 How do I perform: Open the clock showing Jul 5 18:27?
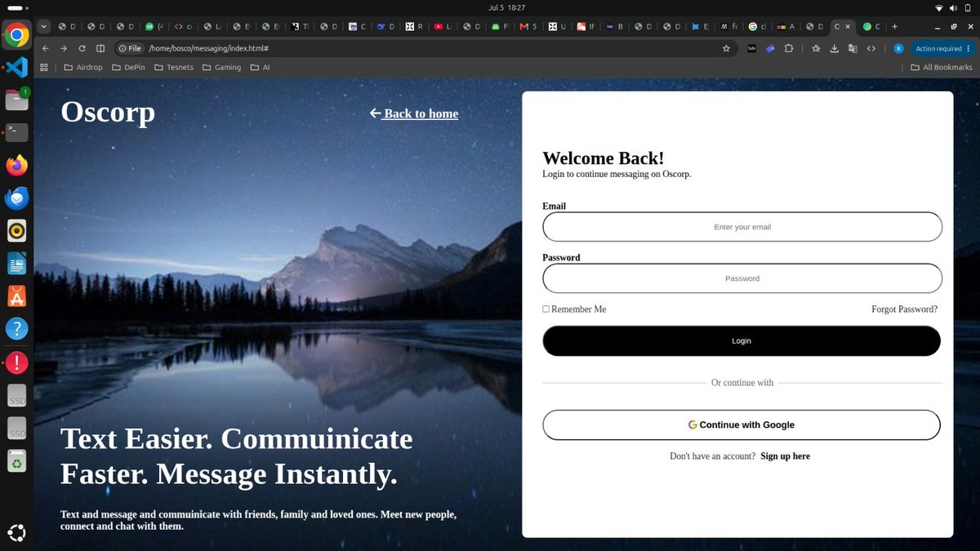click(507, 7)
